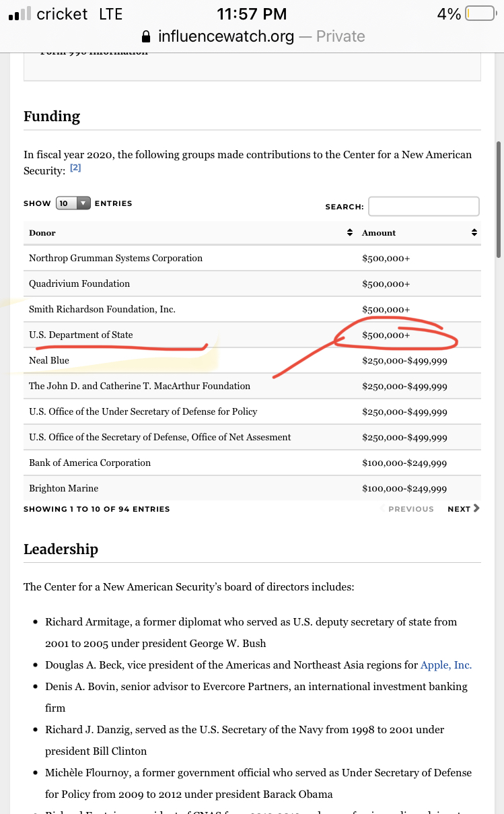This screenshot has width=504, height=814.
Task: Click the Leadership section heading
Action: pyautogui.click(x=61, y=549)
